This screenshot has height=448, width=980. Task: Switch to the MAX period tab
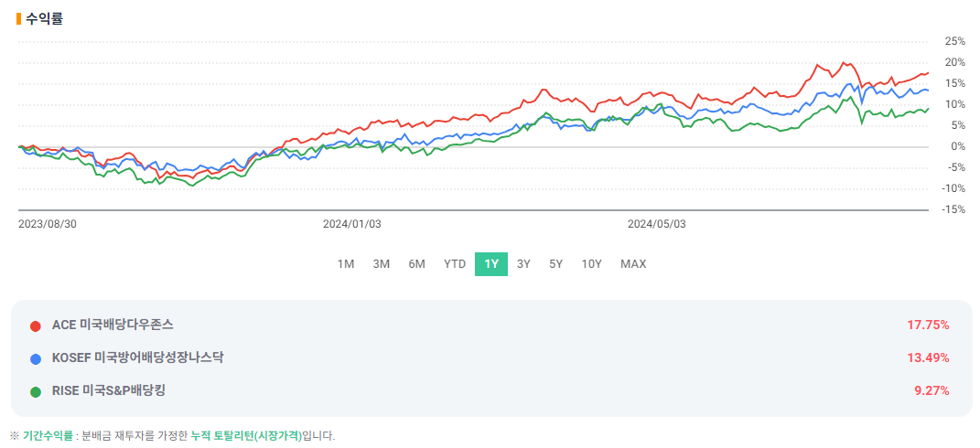tap(633, 263)
